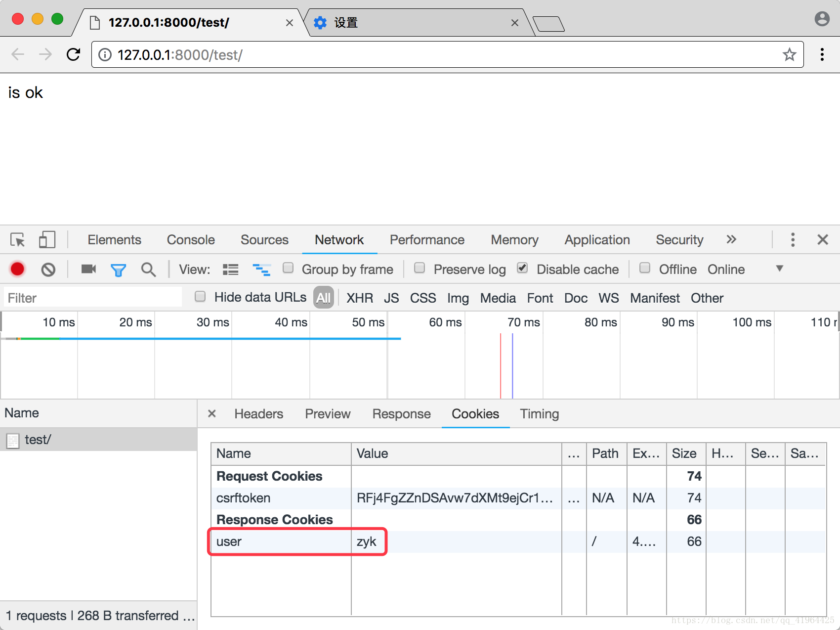Show the Timing tab of the request
Image resolution: width=840 pixels, height=630 pixels.
pyautogui.click(x=539, y=414)
